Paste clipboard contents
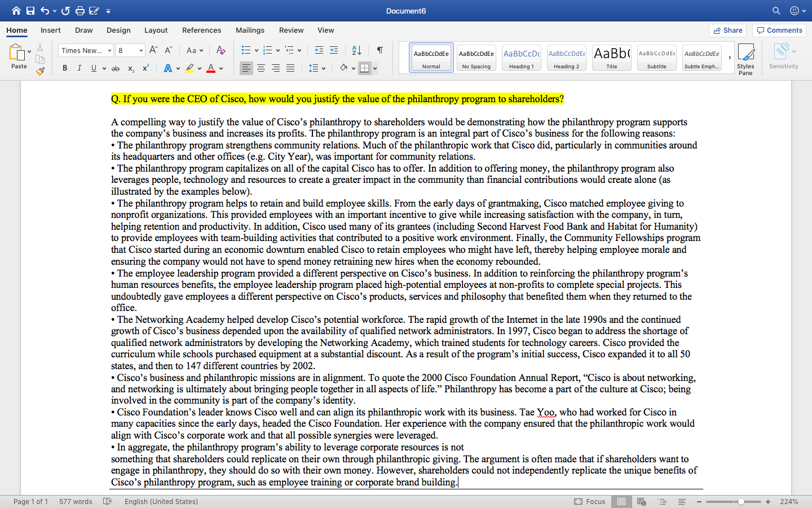The width and height of the screenshot is (812, 508). click(19, 56)
